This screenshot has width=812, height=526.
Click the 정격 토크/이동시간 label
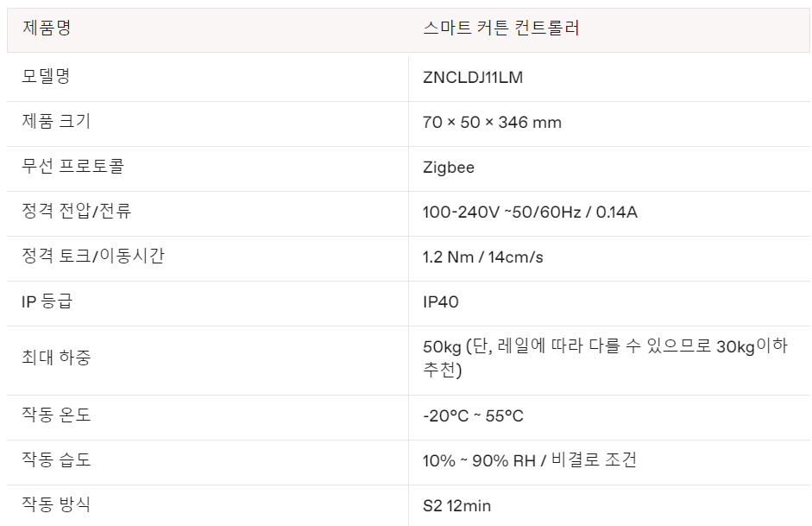click(x=92, y=256)
